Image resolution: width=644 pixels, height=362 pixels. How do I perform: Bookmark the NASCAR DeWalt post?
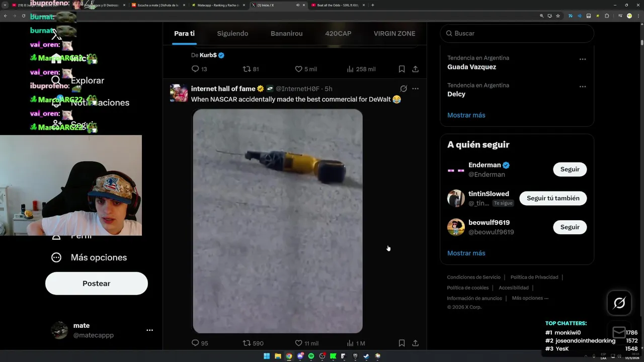tap(401, 343)
